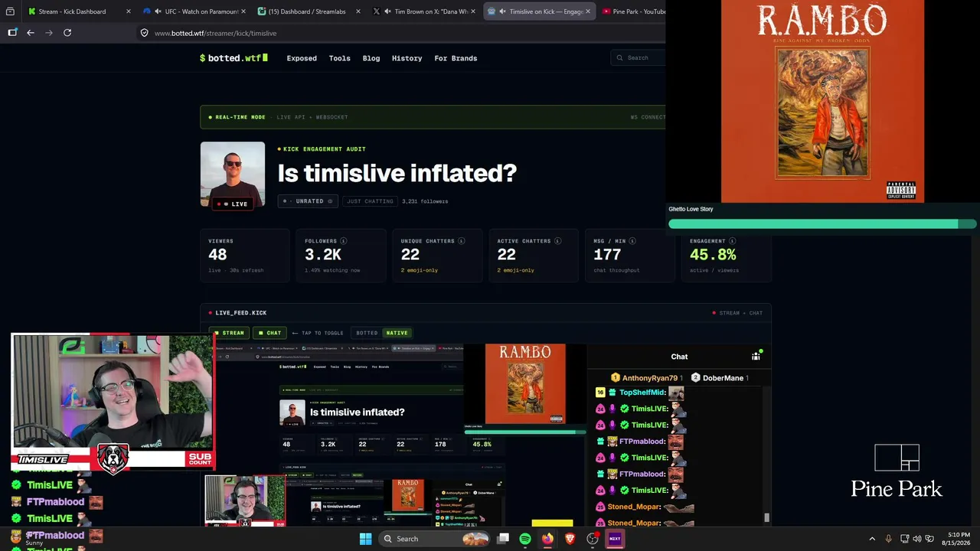Click the timislive profile picture
This screenshot has height=551, width=980.
[x=233, y=174]
